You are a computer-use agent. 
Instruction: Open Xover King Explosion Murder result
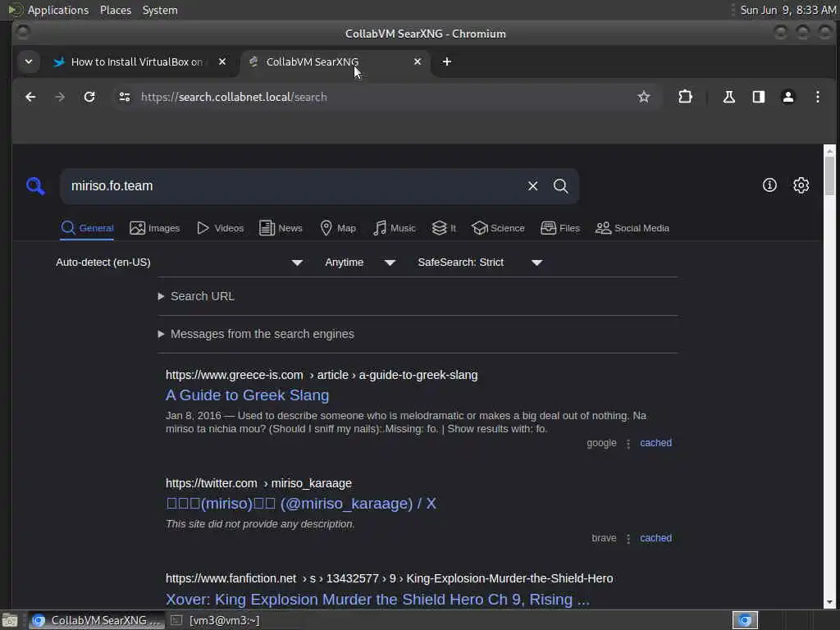[x=377, y=600]
